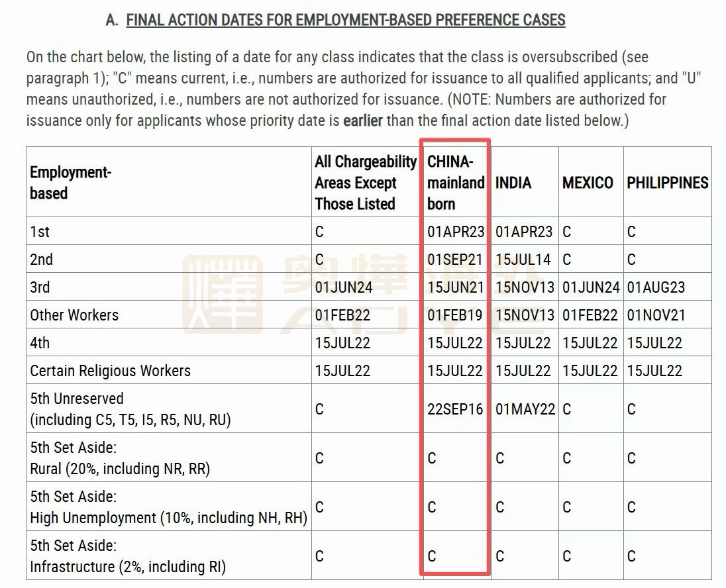This screenshot has width=726, height=588.
Task: Select the CHINA-mainland born column header
Action: (x=456, y=182)
